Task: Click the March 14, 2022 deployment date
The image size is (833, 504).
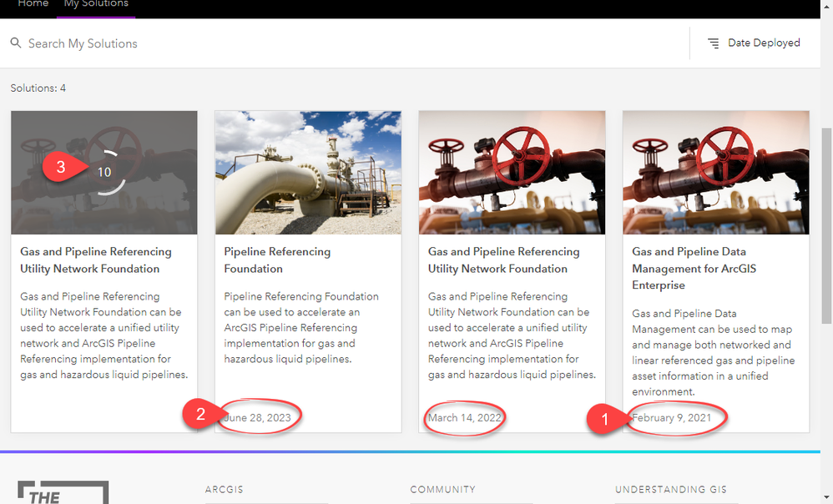Action: 465,417
